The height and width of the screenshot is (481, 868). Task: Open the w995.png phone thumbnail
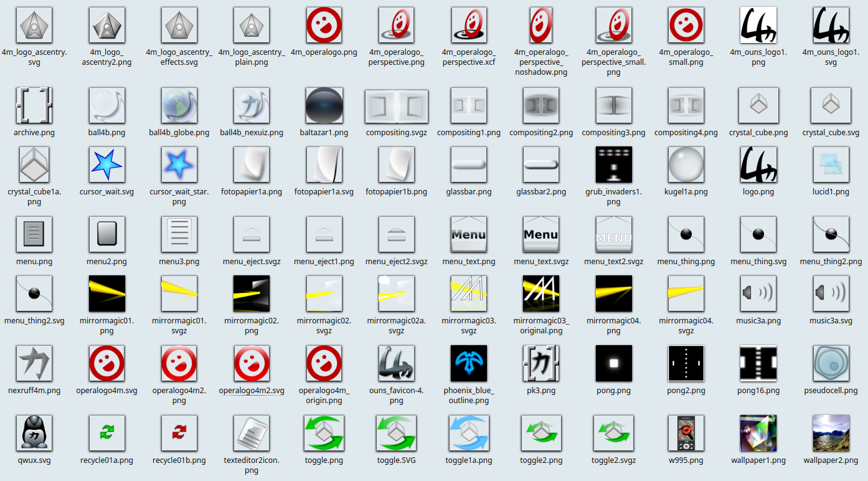[x=686, y=433]
